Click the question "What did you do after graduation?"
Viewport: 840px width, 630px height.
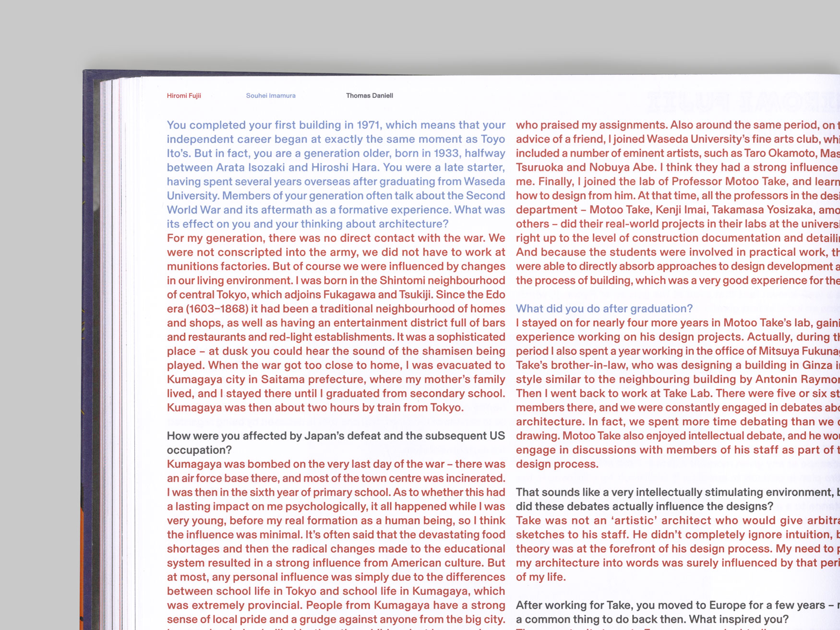click(x=604, y=309)
